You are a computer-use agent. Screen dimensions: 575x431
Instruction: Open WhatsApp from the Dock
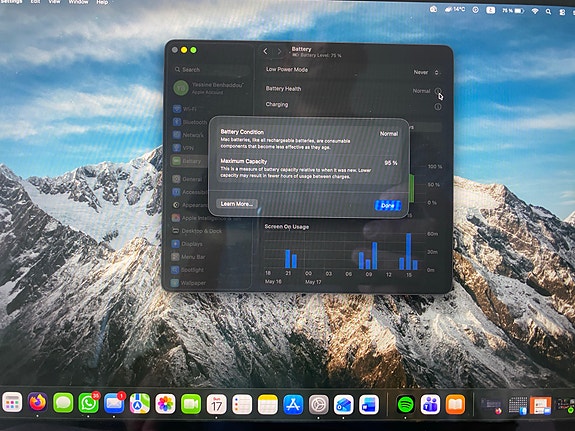[x=88, y=403]
